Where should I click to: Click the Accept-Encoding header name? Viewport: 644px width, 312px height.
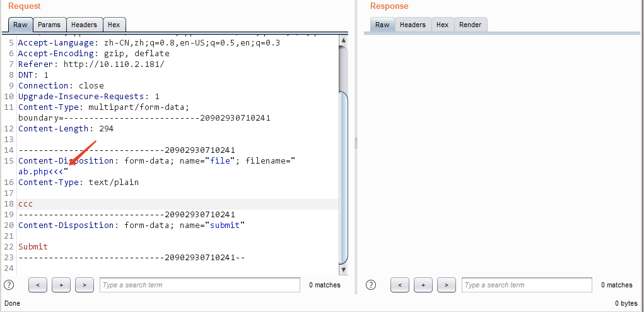pos(56,54)
